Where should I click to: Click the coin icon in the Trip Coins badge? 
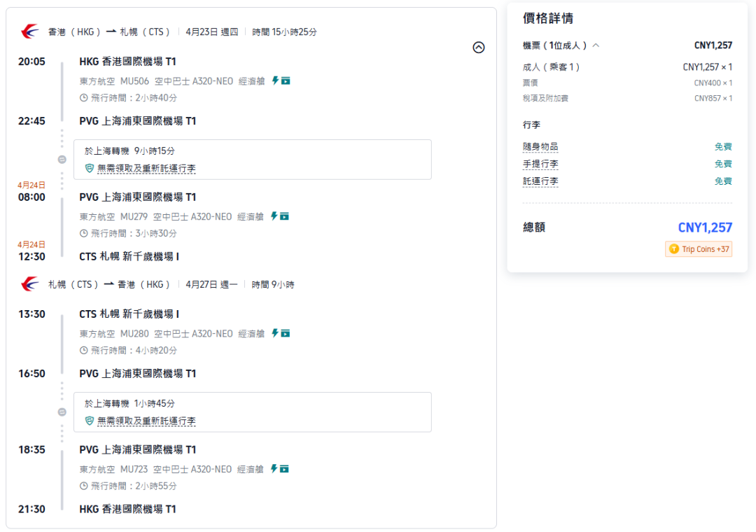[x=674, y=248]
